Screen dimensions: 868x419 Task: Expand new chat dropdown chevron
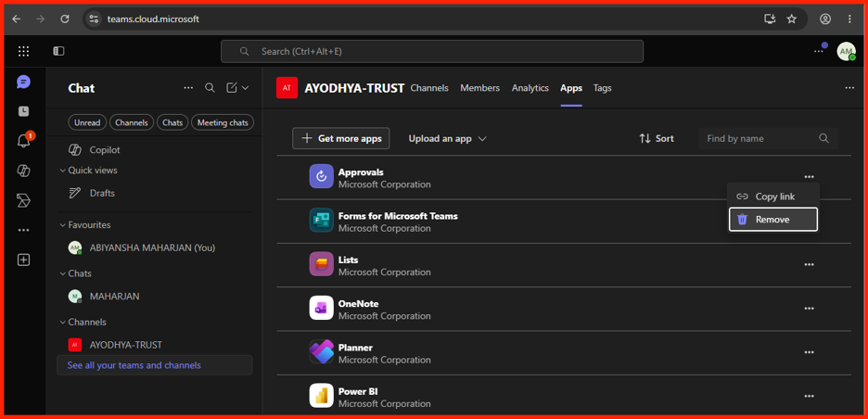coord(245,88)
